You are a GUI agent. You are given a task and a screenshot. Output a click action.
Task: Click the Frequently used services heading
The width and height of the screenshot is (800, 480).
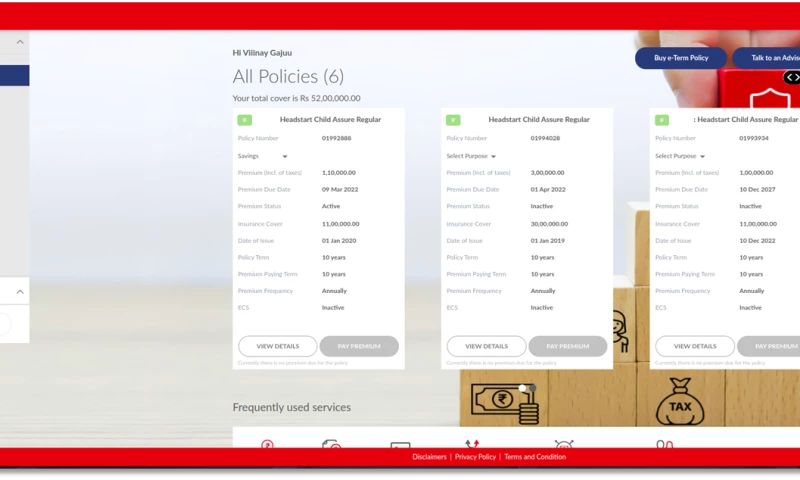[292, 407]
